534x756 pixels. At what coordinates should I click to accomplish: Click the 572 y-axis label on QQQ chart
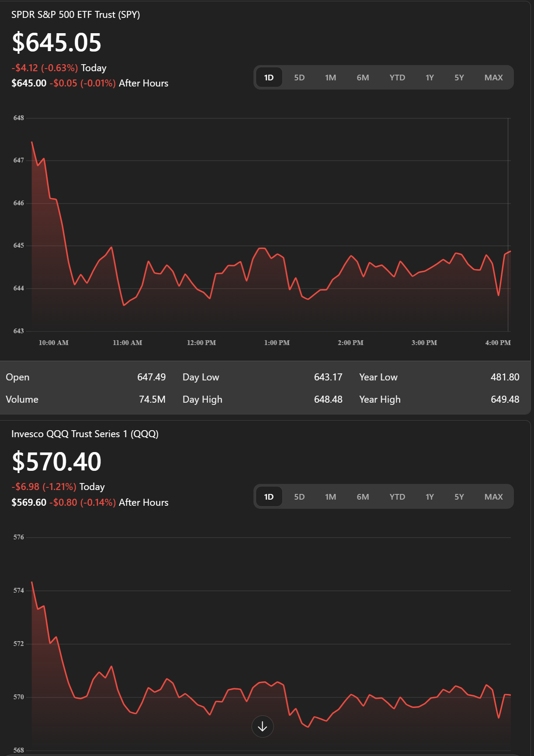pyautogui.click(x=19, y=644)
